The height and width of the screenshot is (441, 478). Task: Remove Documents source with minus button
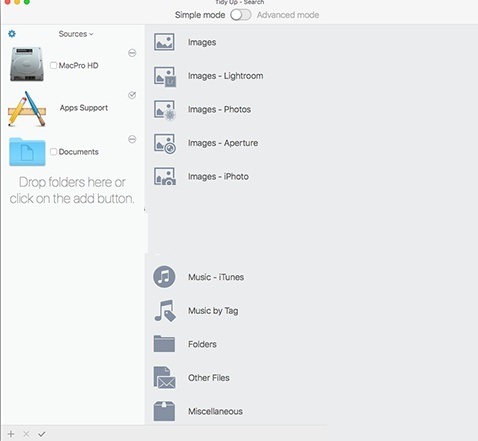click(x=132, y=139)
